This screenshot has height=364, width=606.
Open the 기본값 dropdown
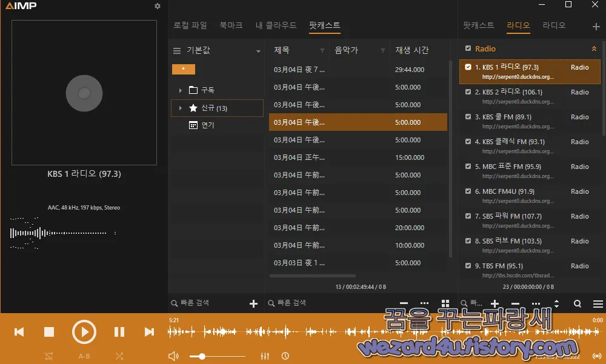(258, 51)
